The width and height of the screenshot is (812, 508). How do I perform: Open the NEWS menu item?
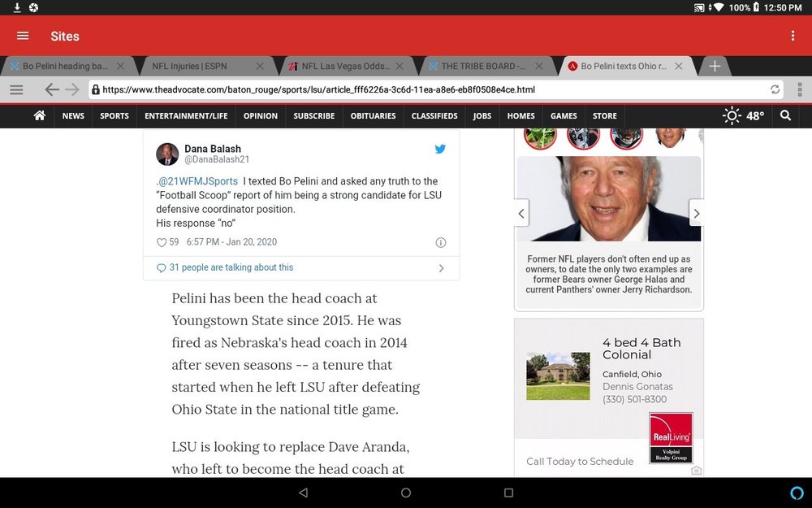[73, 116]
